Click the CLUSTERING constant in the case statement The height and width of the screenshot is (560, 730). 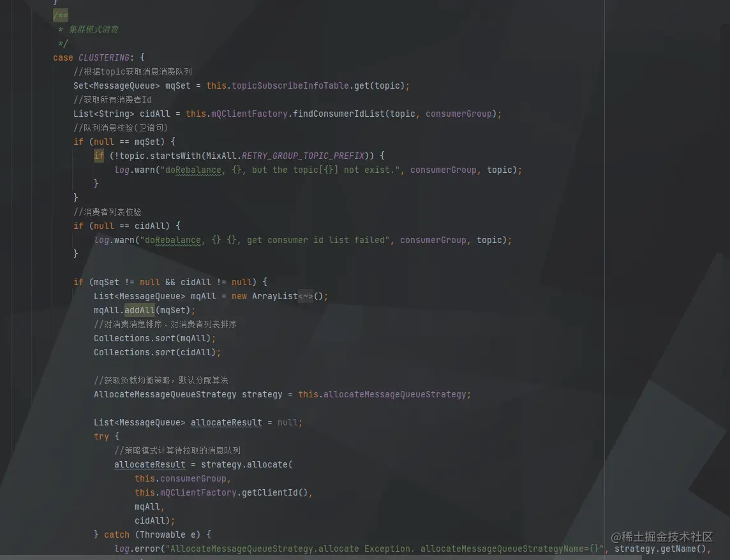tap(104, 58)
